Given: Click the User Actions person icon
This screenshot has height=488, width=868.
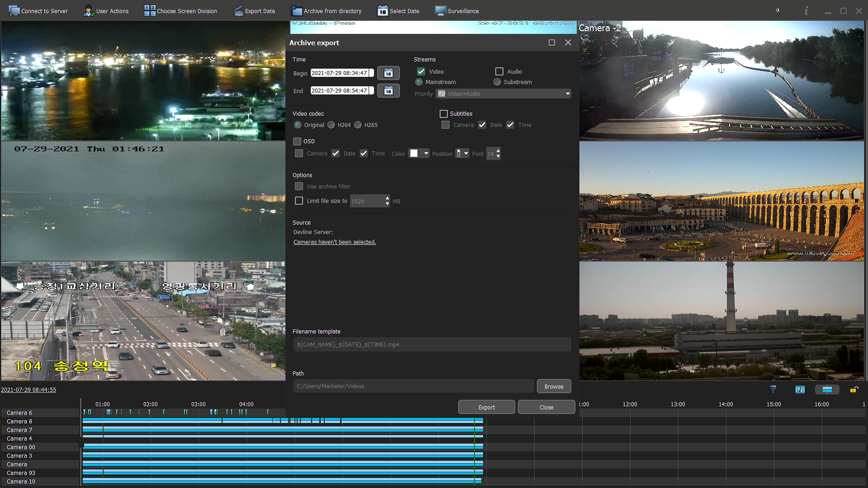Looking at the screenshot, I should [88, 11].
